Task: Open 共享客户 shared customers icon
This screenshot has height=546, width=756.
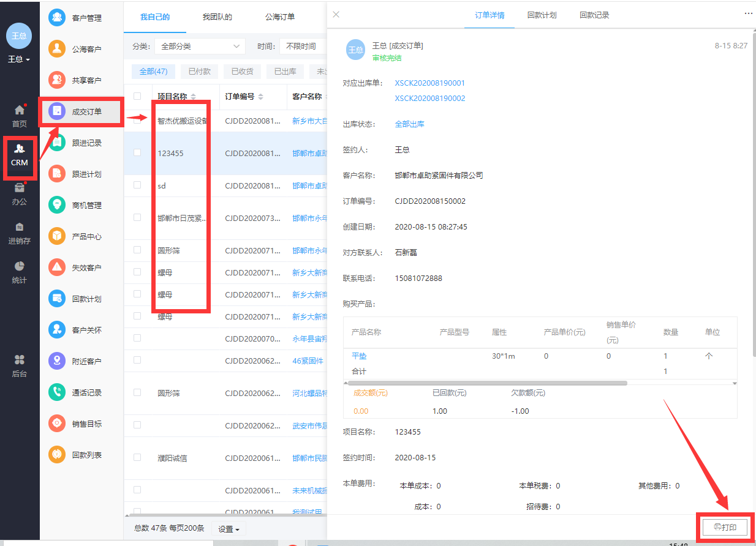Action: [57, 80]
